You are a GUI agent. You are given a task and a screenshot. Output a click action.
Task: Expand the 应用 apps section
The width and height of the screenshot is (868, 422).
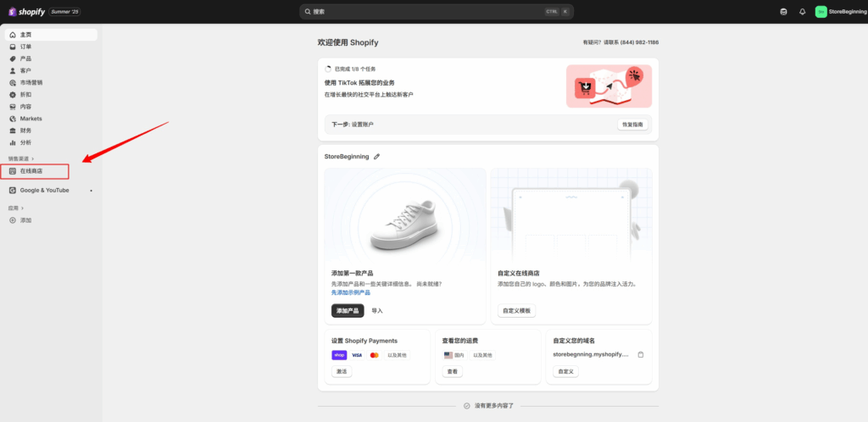tap(16, 208)
